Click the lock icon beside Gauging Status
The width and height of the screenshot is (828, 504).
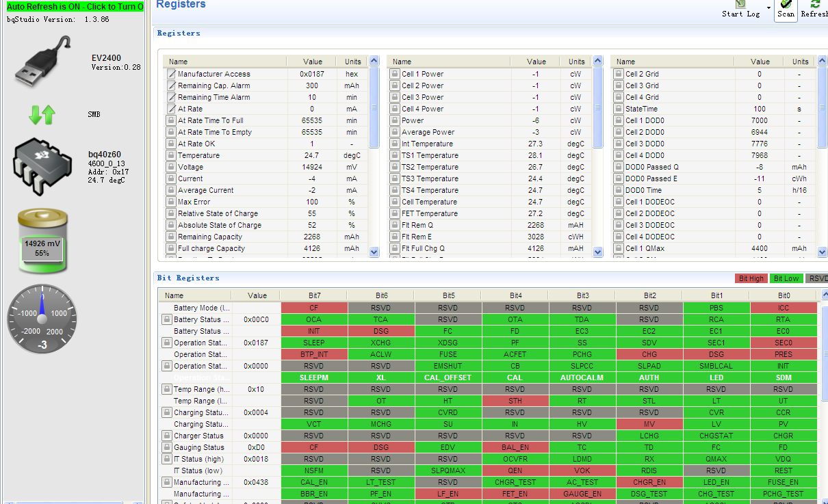[166, 447]
